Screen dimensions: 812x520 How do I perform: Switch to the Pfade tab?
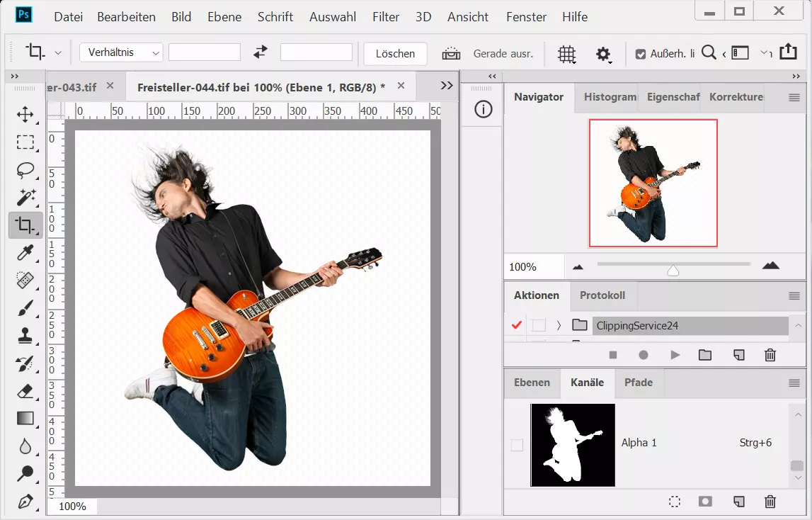point(638,383)
